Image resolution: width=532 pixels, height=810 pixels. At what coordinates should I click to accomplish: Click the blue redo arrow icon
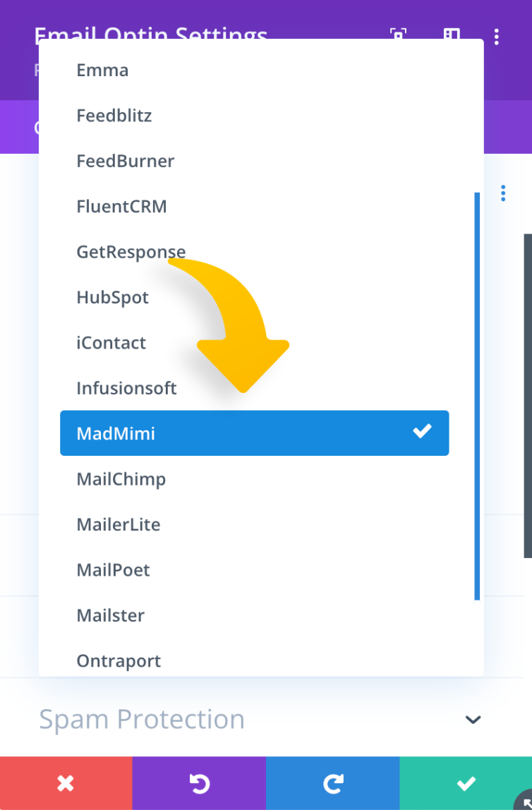coord(332,783)
